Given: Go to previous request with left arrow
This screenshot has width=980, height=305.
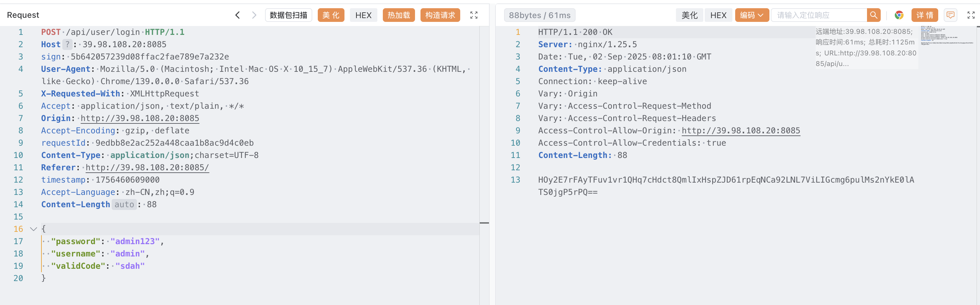Looking at the screenshot, I should click(x=237, y=15).
